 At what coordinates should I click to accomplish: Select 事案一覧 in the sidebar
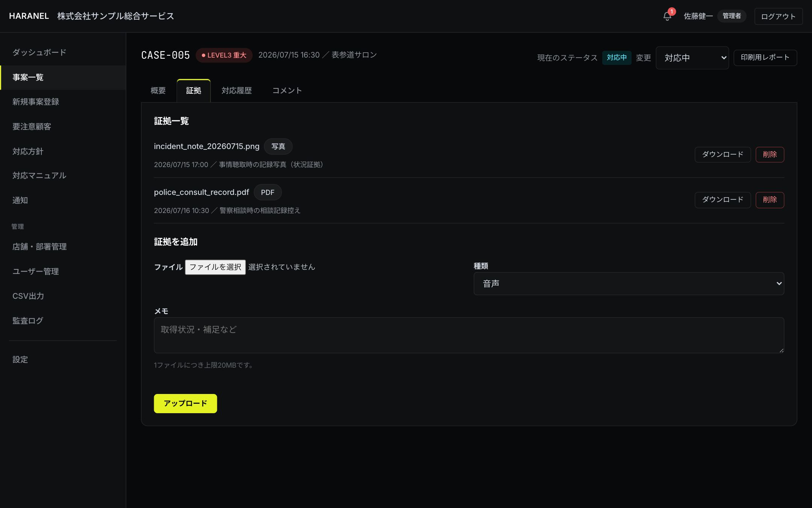coord(63,78)
